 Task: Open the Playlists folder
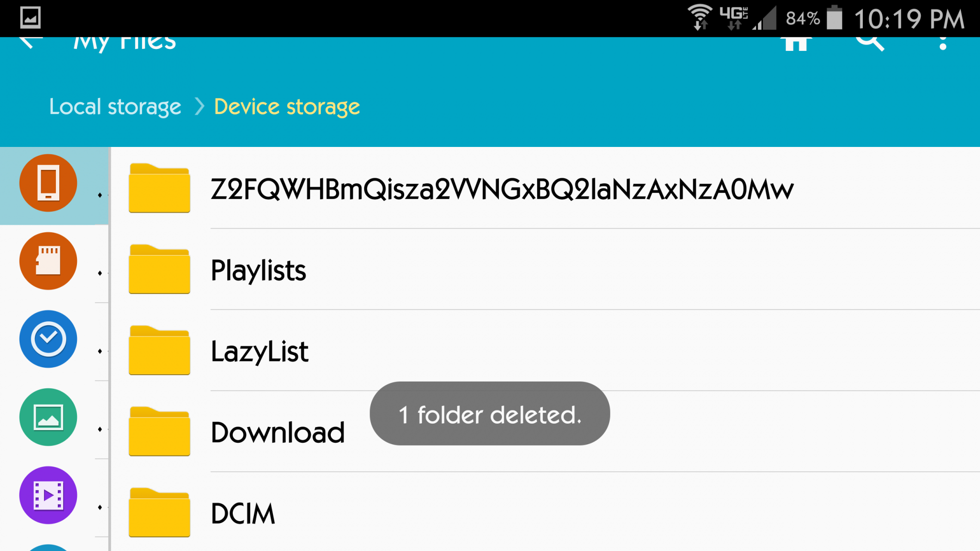click(545, 269)
